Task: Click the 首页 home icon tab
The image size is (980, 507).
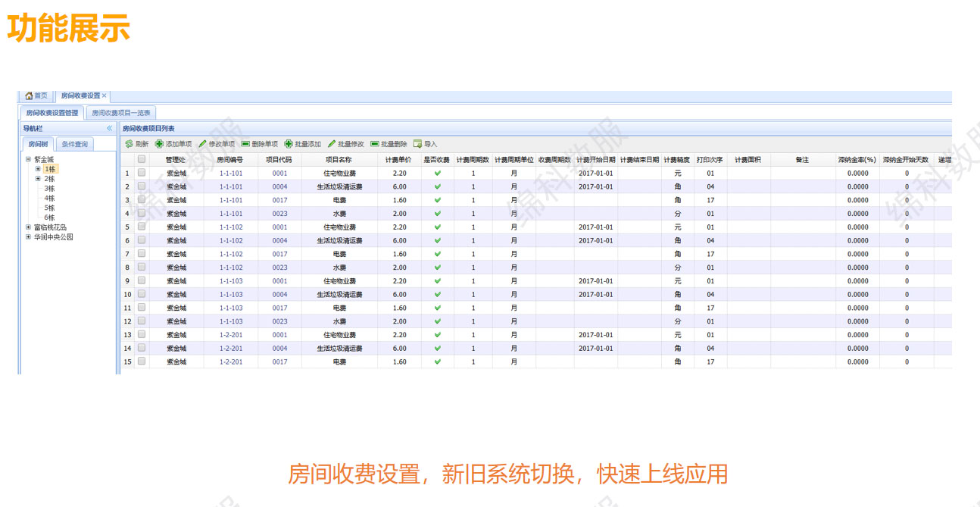Action: coord(36,95)
